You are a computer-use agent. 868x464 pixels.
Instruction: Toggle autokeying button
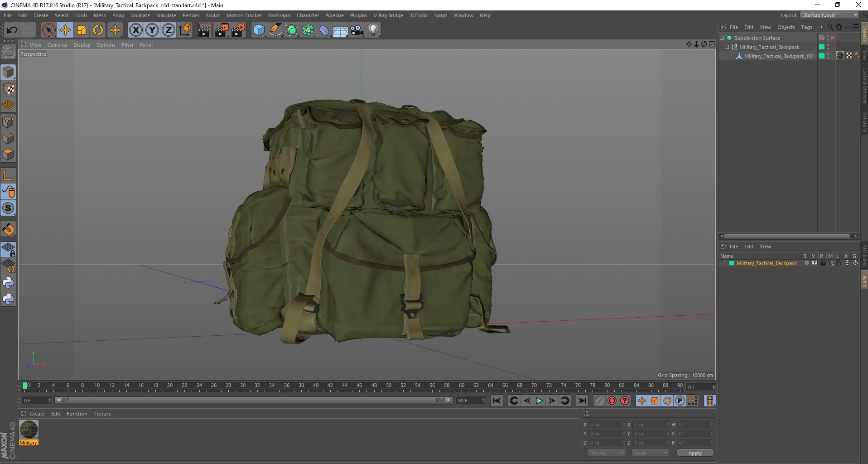pos(612,401)
